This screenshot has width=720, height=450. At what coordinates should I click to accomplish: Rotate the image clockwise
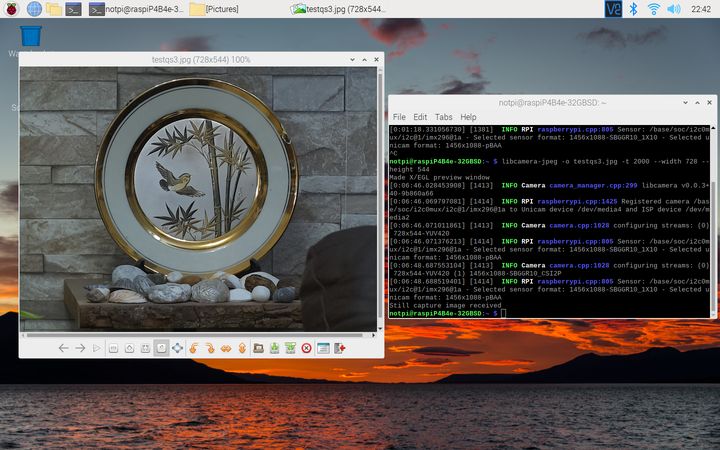(x=210, y=349)
